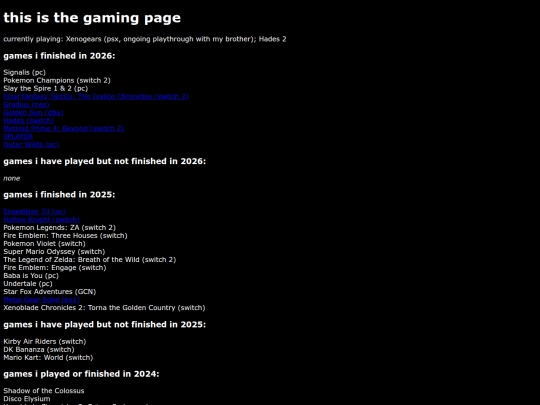This screenshot has height=405, width=540.
Task: Click the 'this is the gaming page' heading
Action: click(x=92, y=18)
